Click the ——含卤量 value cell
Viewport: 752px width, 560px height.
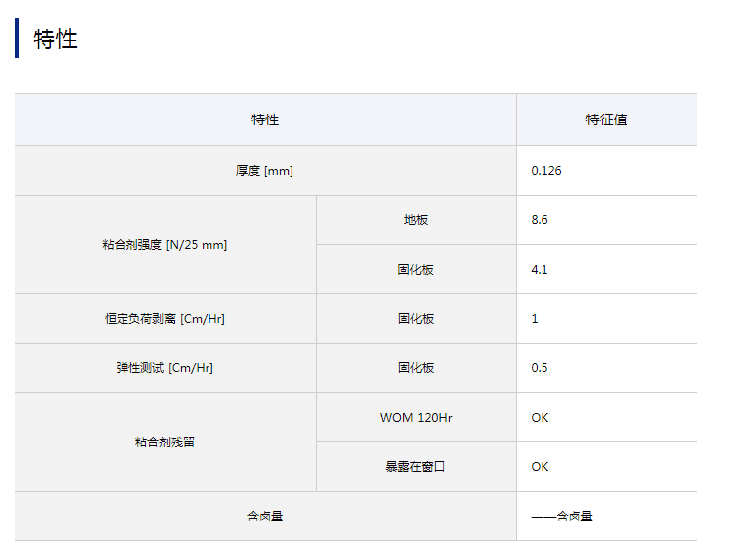(561, 517)
